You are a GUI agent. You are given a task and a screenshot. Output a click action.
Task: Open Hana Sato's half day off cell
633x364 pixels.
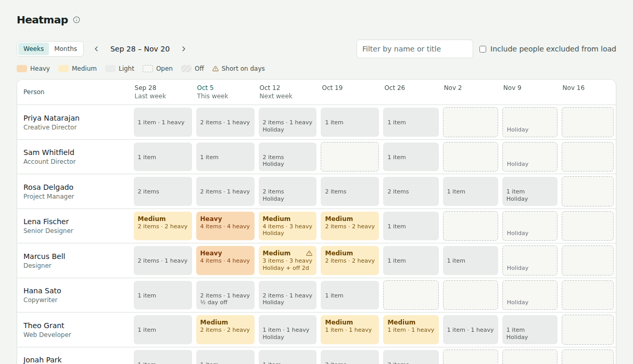[x=225, y=295]
